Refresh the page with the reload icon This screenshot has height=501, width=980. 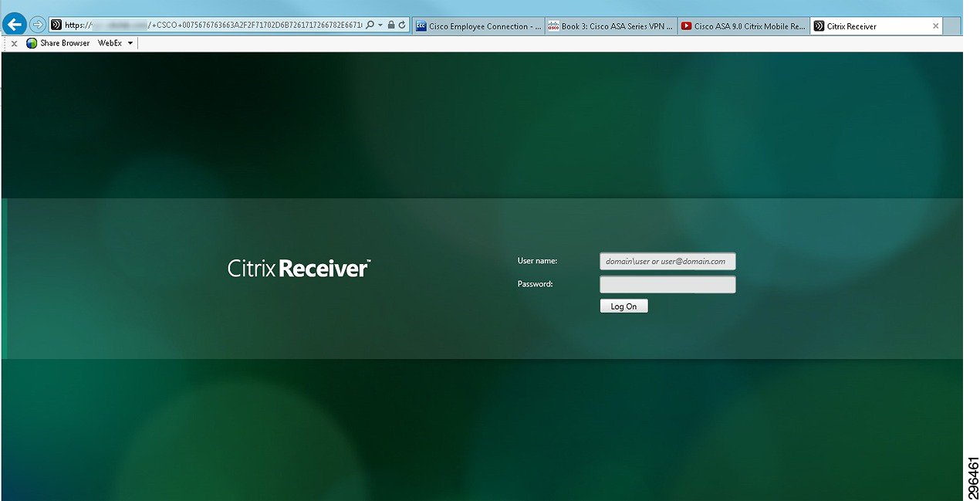pos(402,24)
